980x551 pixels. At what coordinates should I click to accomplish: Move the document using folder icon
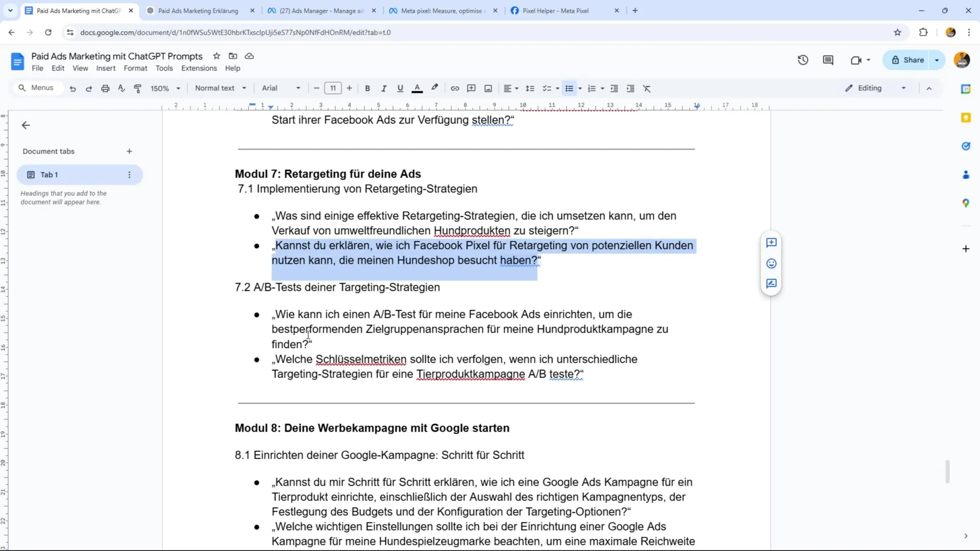point(233,56)
